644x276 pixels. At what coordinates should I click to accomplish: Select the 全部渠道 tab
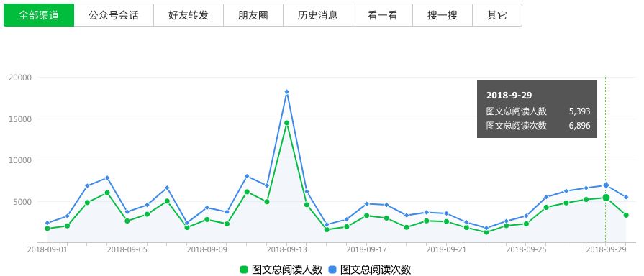click(39, 15)
